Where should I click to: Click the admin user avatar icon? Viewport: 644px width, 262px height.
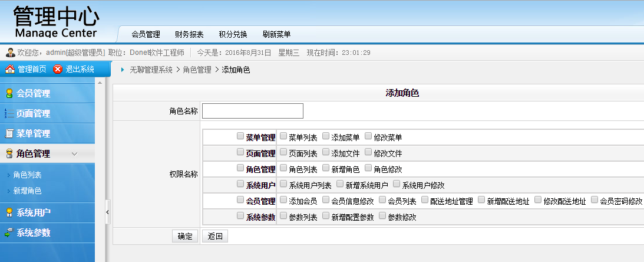coord(11,53)
